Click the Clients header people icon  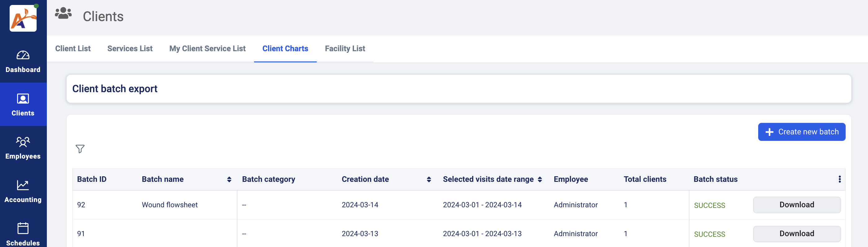63,13
